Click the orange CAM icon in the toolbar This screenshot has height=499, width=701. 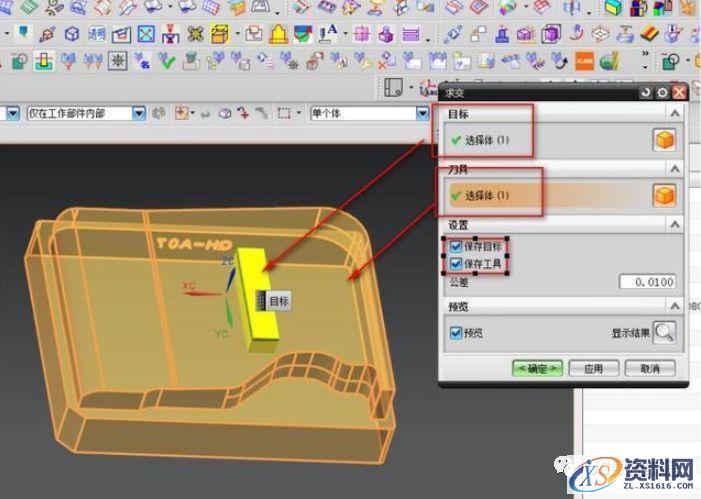584,61
